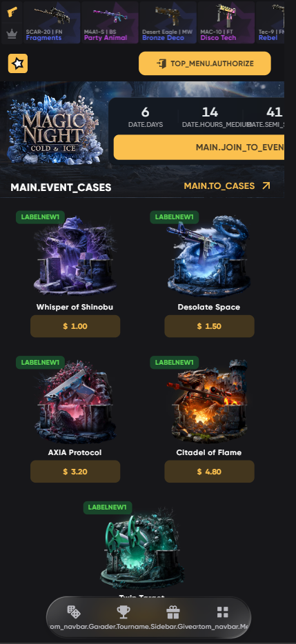
Task: Open the Whisper of Shinobu case image
Action: pyautogui.click(x=75, y=257)
